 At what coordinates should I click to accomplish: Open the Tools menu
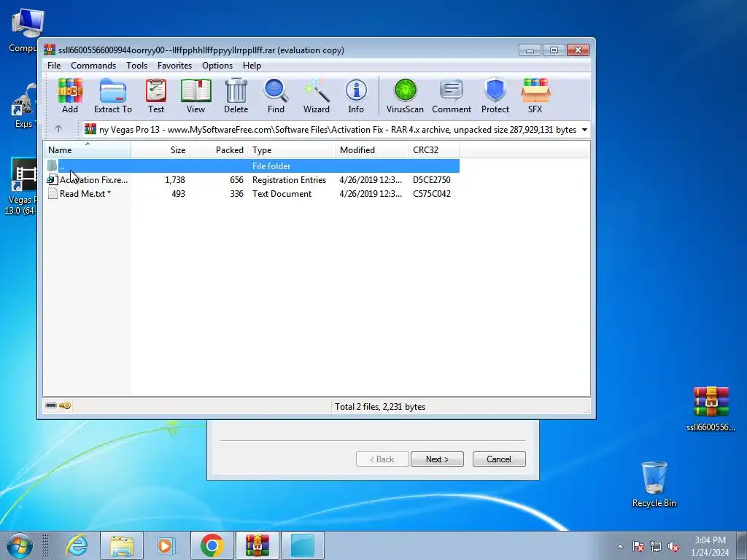click(136, 65)
